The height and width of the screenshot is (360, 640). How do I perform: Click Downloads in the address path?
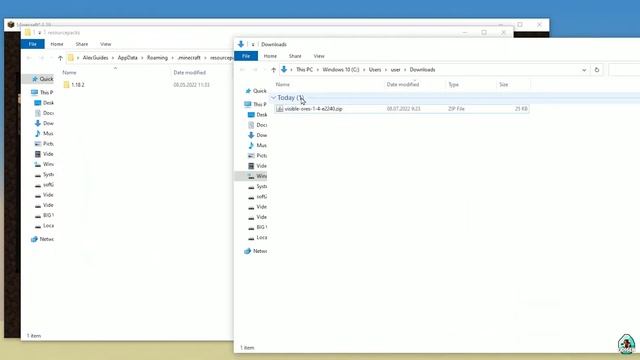[422, 70]
